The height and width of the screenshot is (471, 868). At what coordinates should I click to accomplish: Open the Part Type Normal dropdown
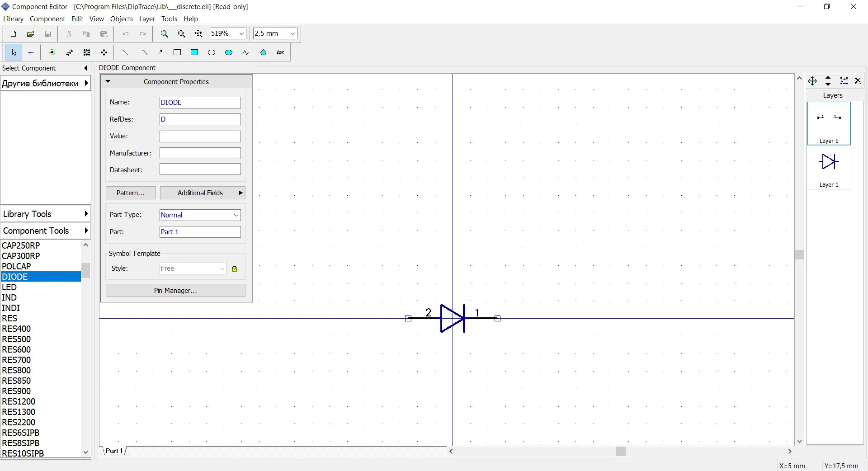[x=236, y=215]
